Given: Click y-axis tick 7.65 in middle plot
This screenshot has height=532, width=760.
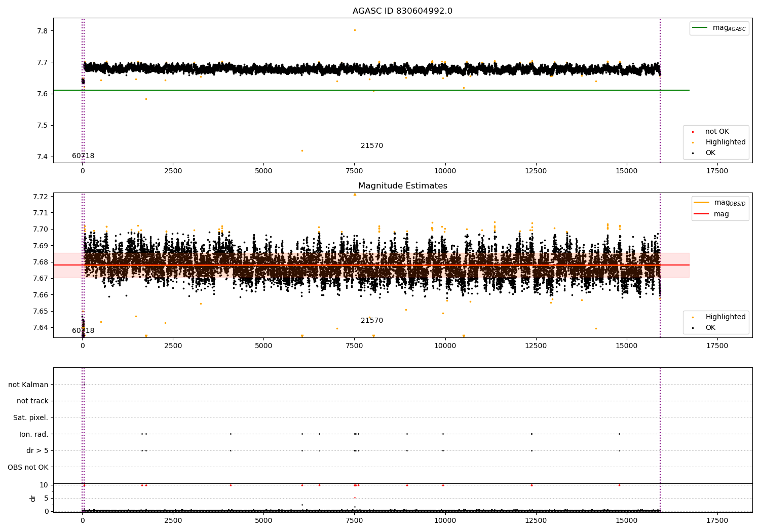Looking at the screenshot, I should (41, 311).
